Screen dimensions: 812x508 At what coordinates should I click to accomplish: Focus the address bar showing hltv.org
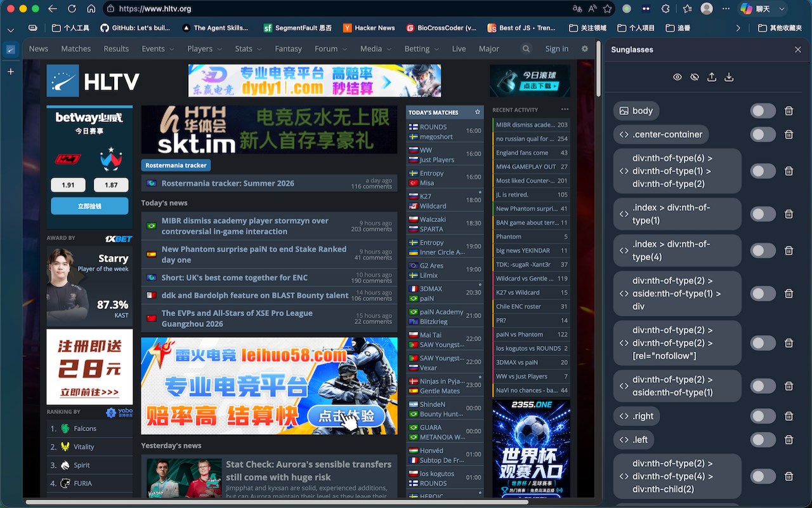pyautogui.click(x=336, y=9)
